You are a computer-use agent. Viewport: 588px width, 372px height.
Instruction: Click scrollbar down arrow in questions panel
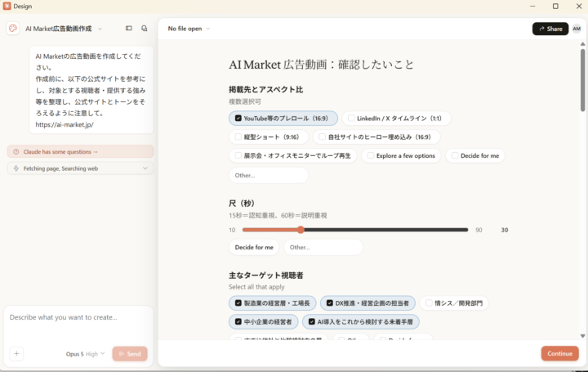(x=582, y=336)
